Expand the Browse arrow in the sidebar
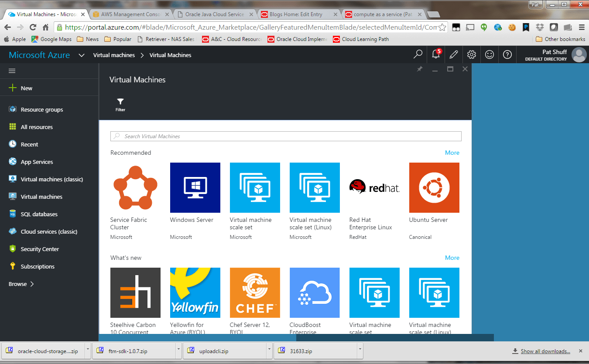Screen dimensions: 589x364 click(32, 284)
